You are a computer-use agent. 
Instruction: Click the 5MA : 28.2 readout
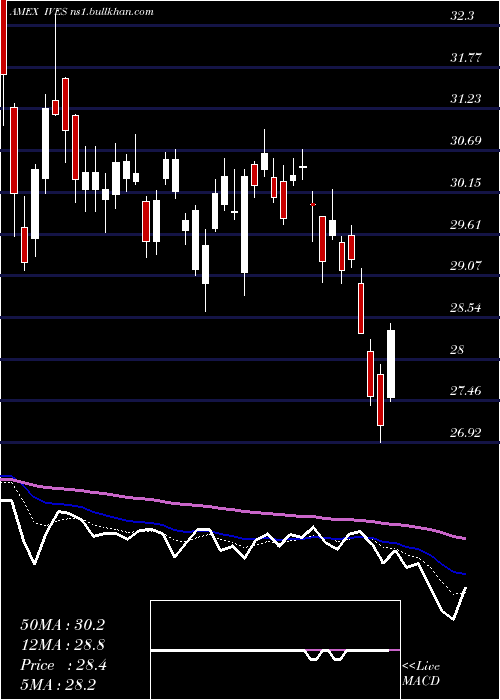59,685
